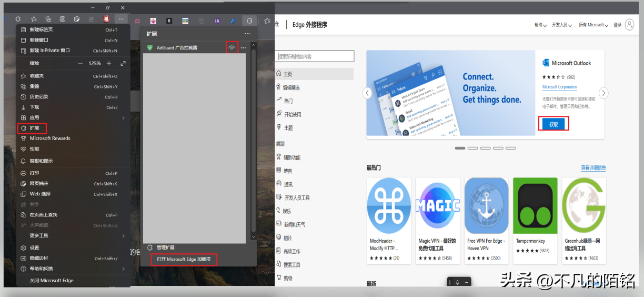Image resolution: width=644 pixels, height=297 pixels.
Task: Open Magic VPN extension thumbnail
Action: (438, 205)
